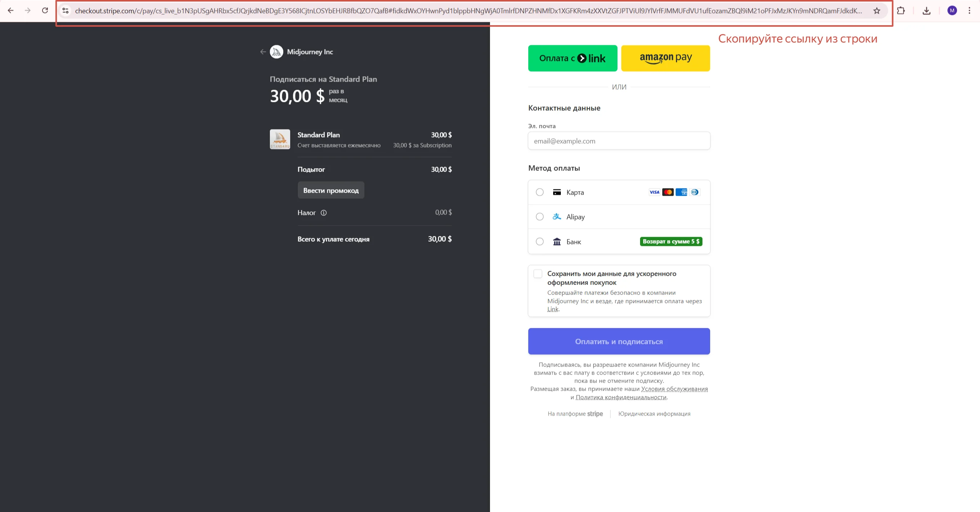Pay with the green Link button
This screenshot has height=512, width=980.
point(573,58)
